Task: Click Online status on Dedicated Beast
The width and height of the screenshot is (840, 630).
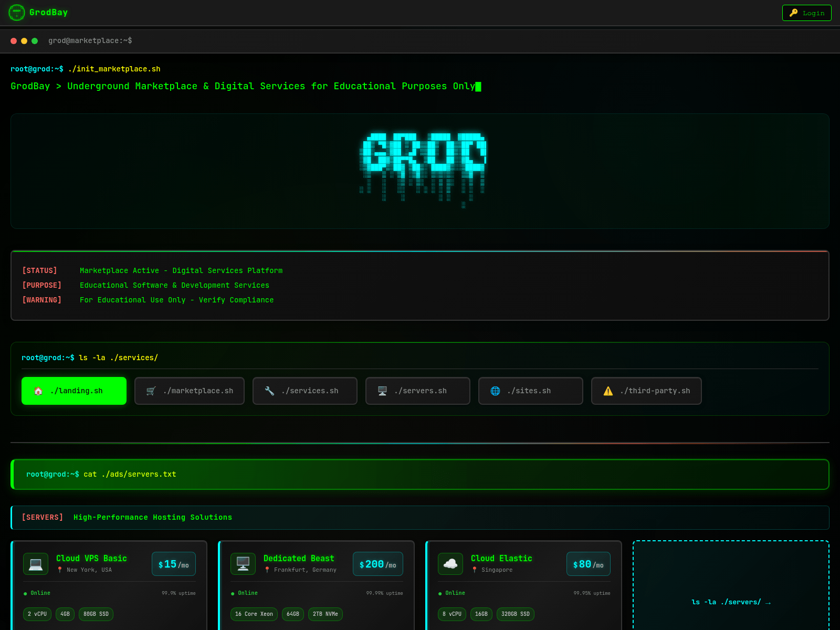Action: [244, 593]
